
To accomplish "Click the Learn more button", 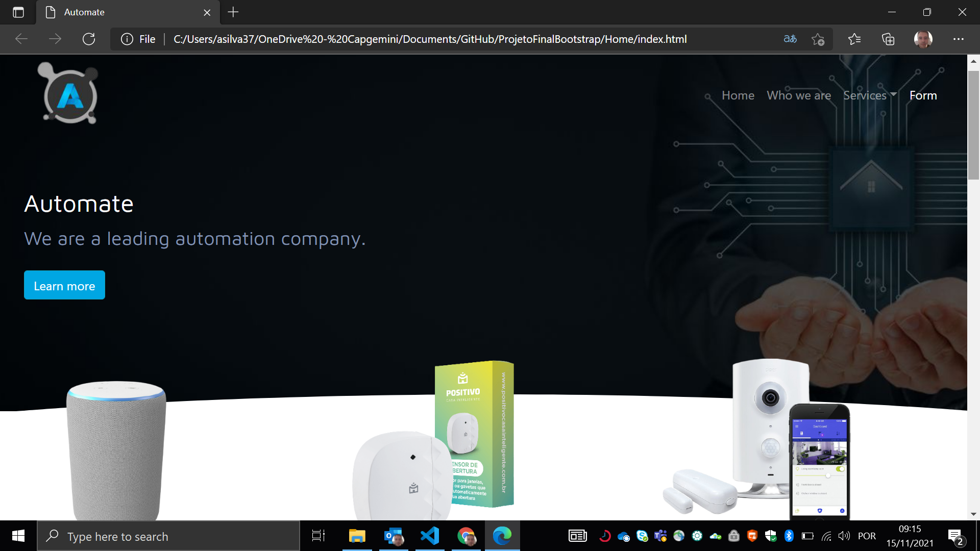I will (x=64, y=285).
